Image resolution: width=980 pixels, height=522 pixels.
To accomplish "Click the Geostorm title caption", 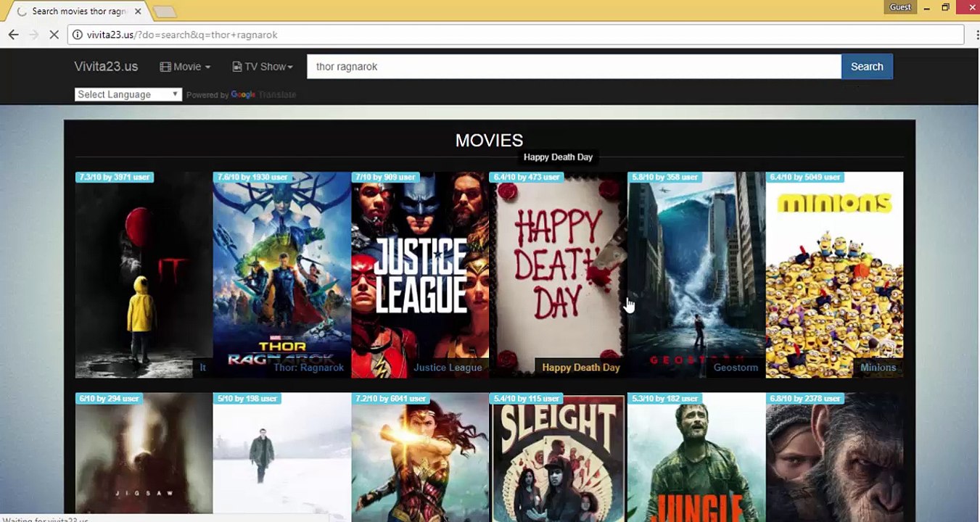I will 736,368.
